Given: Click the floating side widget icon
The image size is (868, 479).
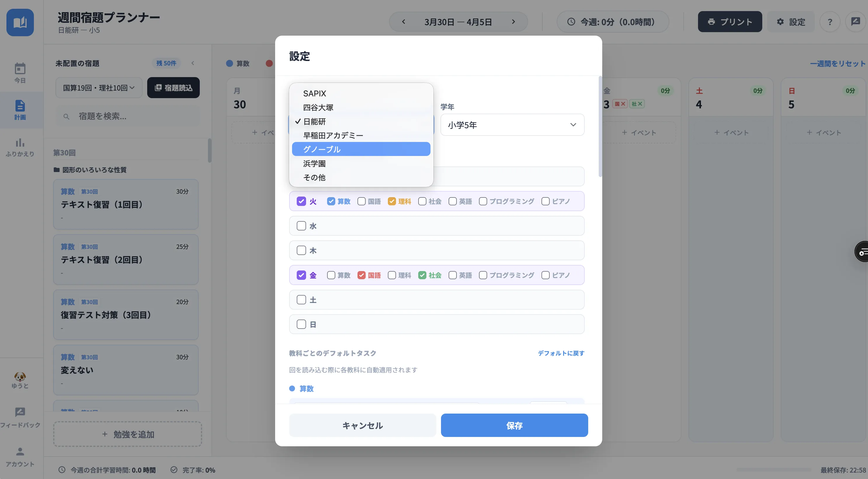Looking at the screenshot, I should 862,251.
